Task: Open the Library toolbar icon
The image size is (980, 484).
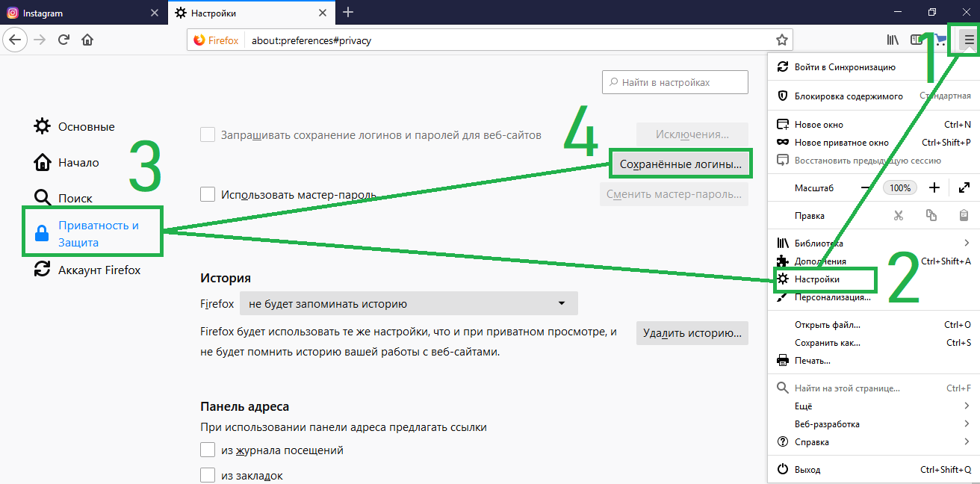Action: (x=893, y=40)
